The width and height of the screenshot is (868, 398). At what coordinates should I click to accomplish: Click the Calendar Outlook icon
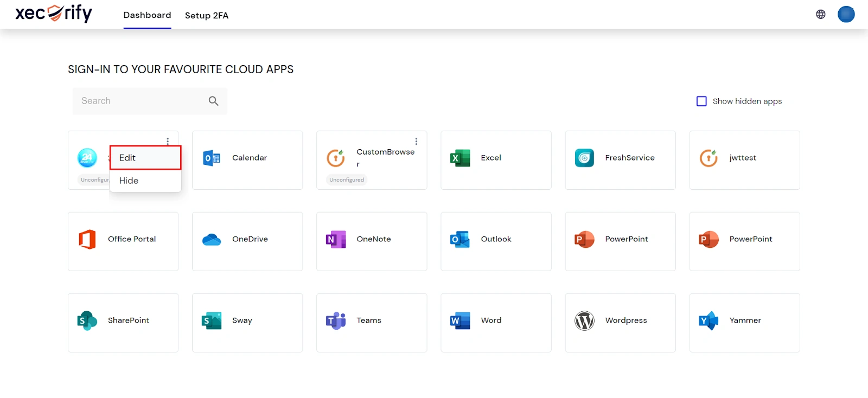(x=211, y=158)
